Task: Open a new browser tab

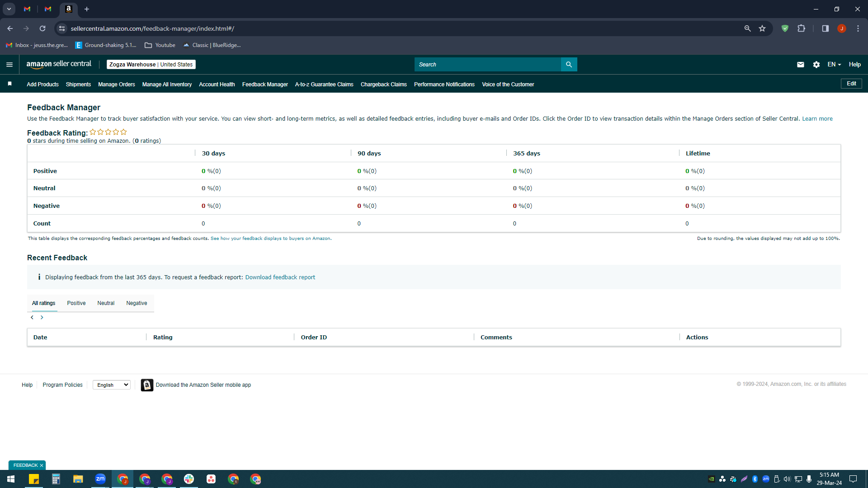Action: (87, 9)
